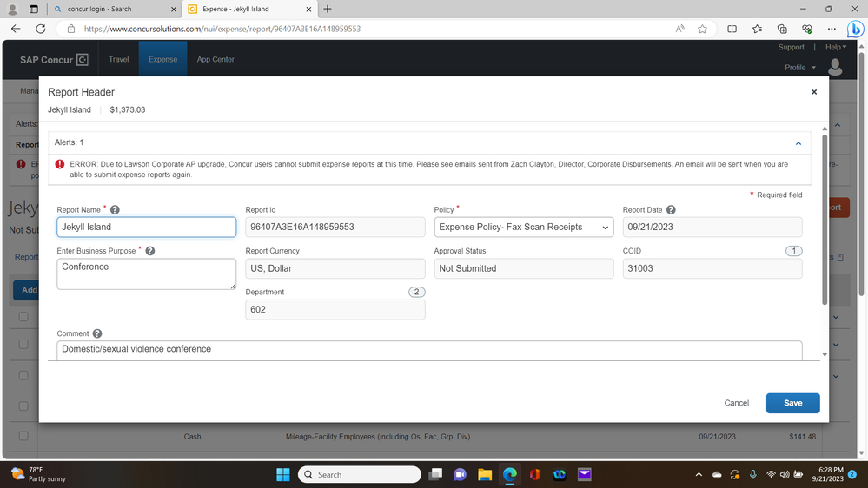Click the user profile avatar icon
Screen dimensions: 868x488
(835, 67)
